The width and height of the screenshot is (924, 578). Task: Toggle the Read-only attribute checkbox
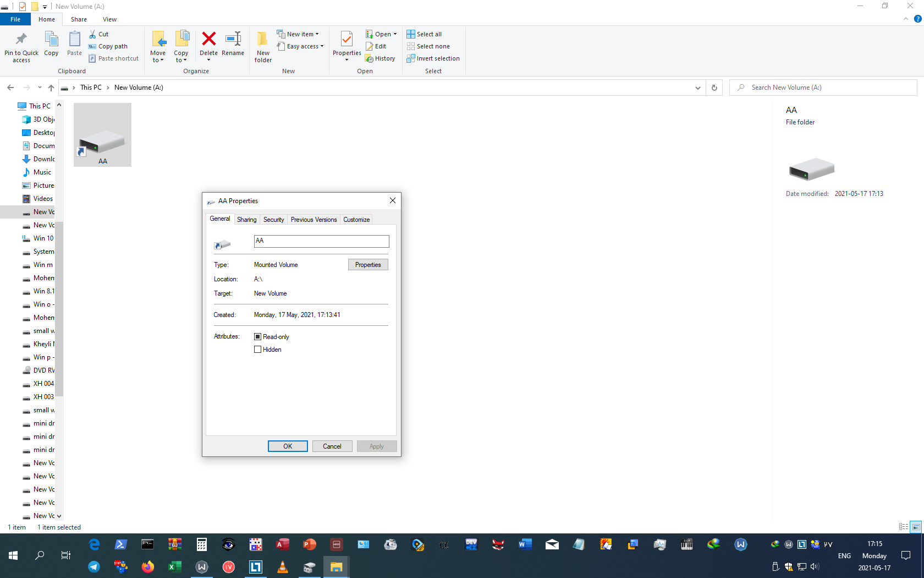tap(257, 336)
